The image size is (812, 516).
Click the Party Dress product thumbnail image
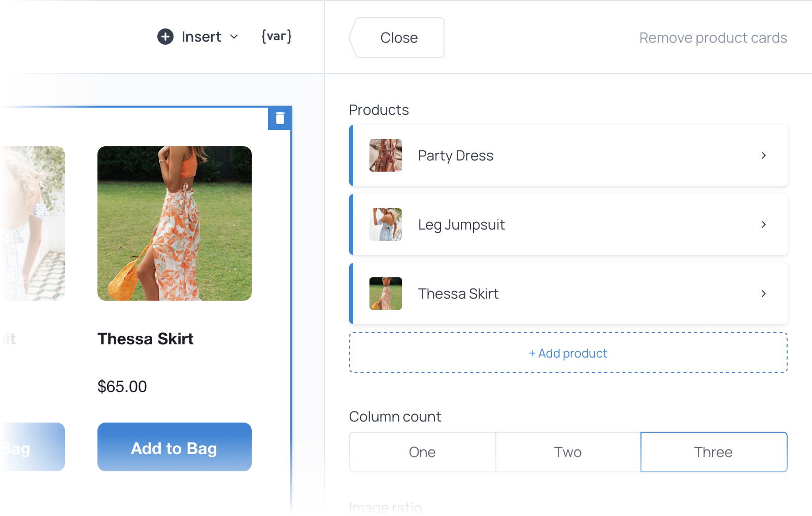point(385,156)
